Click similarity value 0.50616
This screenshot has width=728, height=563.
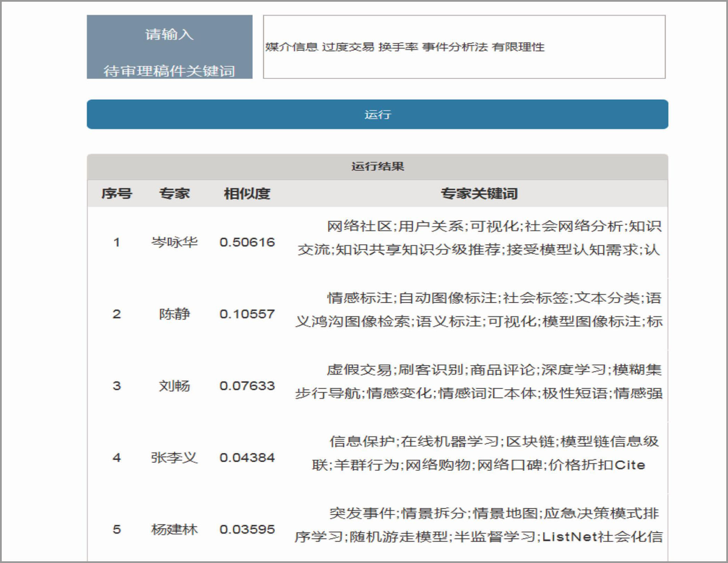247,242
